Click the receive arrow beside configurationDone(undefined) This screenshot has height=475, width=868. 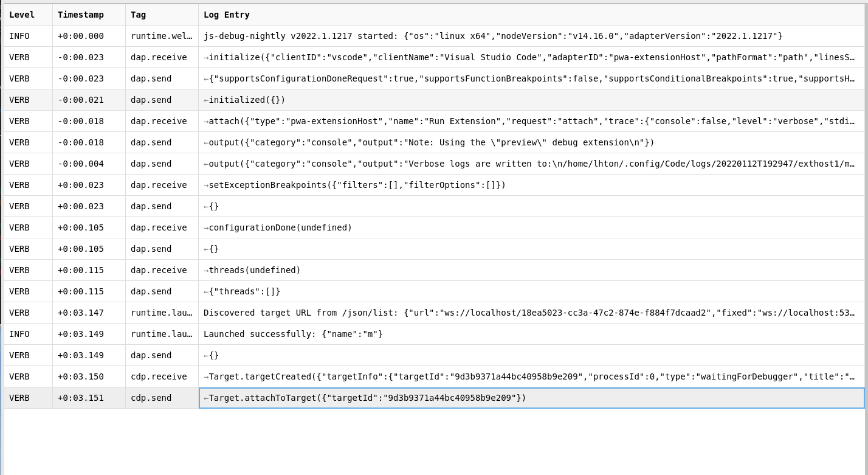[206, 227]
